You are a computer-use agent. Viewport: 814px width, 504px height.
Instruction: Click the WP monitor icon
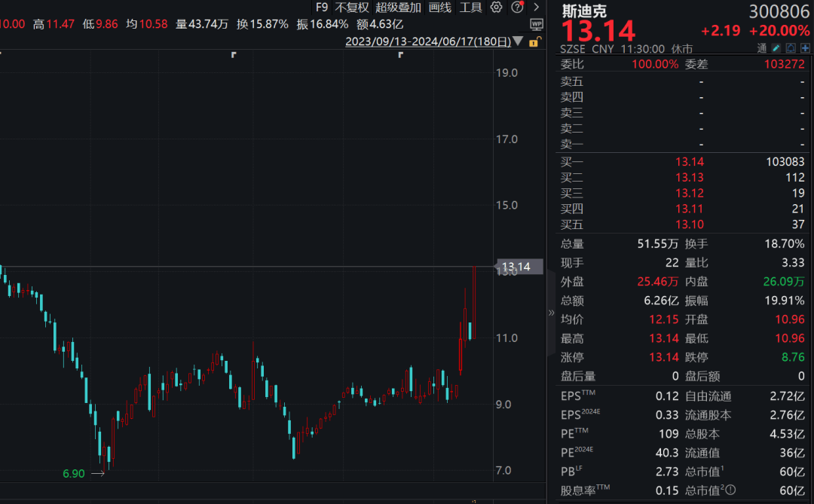536,23
